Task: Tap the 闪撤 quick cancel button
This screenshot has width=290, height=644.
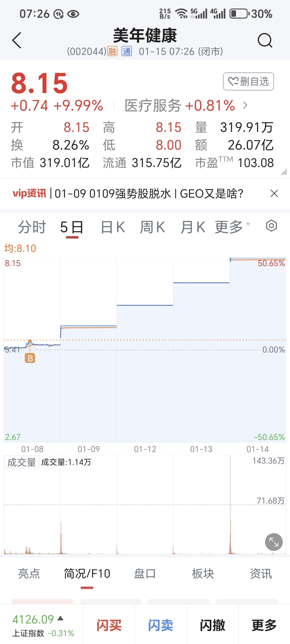Action: 212,625
